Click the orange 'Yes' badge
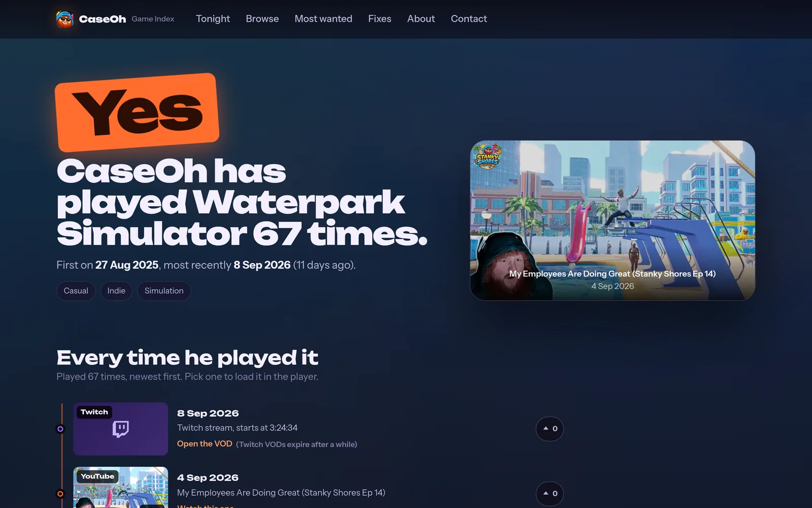 pos(137,112)
